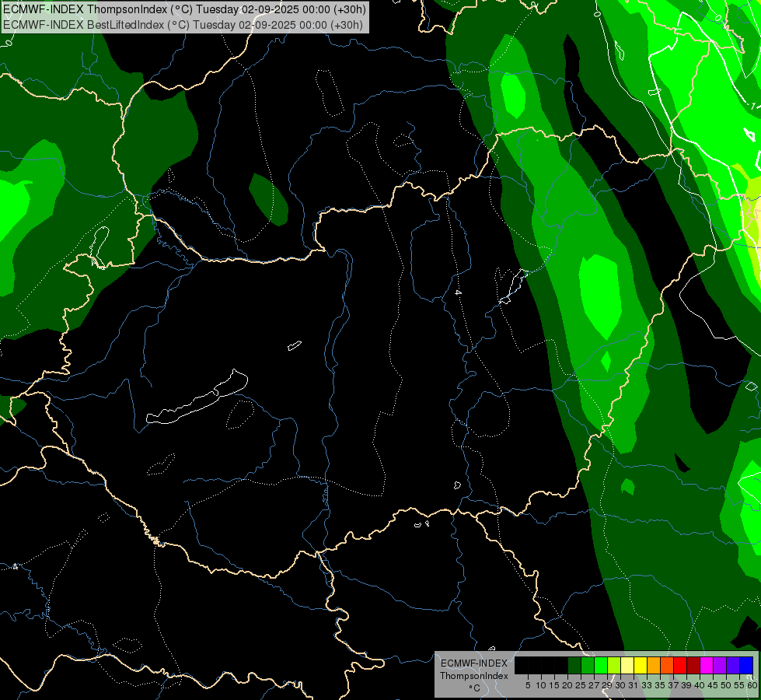Click the legend tick value 39

pyautogui.click(x=686, y=685)
